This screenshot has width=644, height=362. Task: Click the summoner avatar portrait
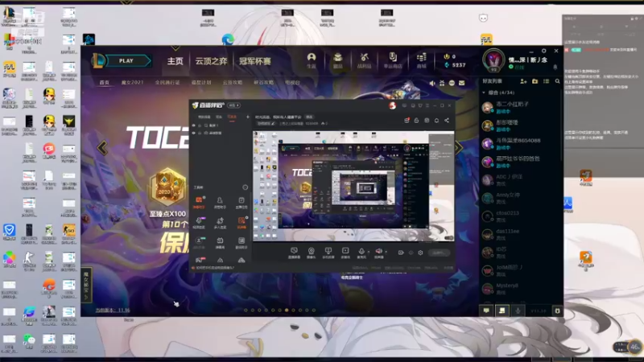tap(493, 60)
